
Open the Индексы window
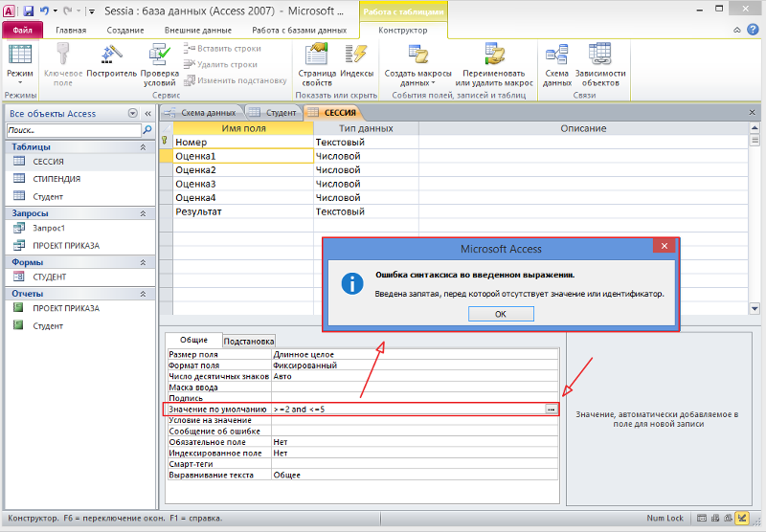point(356,60)
